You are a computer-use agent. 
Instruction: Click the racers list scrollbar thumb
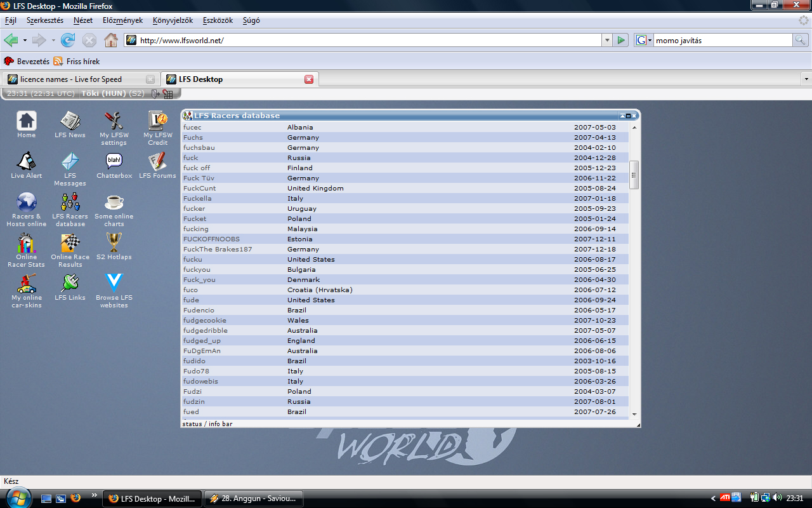[634, 175]
